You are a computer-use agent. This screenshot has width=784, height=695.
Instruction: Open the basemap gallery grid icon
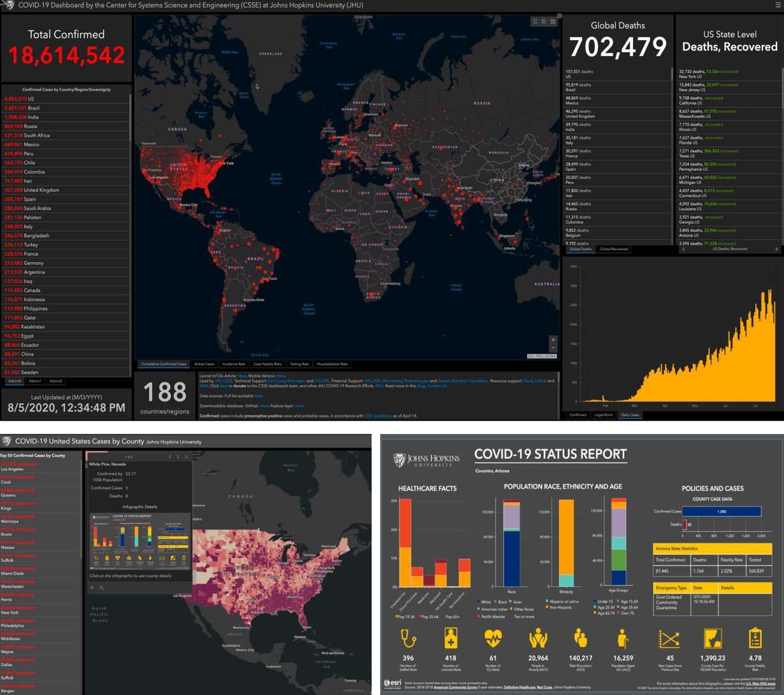552,21
